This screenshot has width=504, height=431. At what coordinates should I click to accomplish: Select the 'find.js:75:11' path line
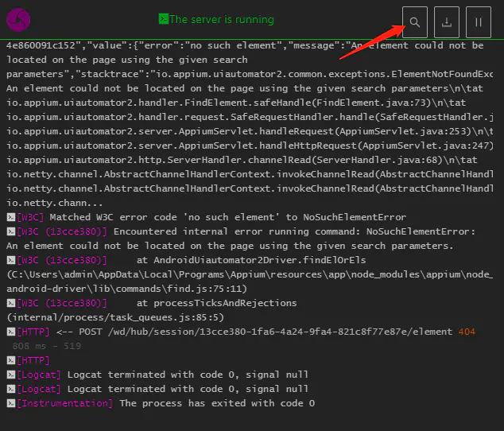[126, 289]
